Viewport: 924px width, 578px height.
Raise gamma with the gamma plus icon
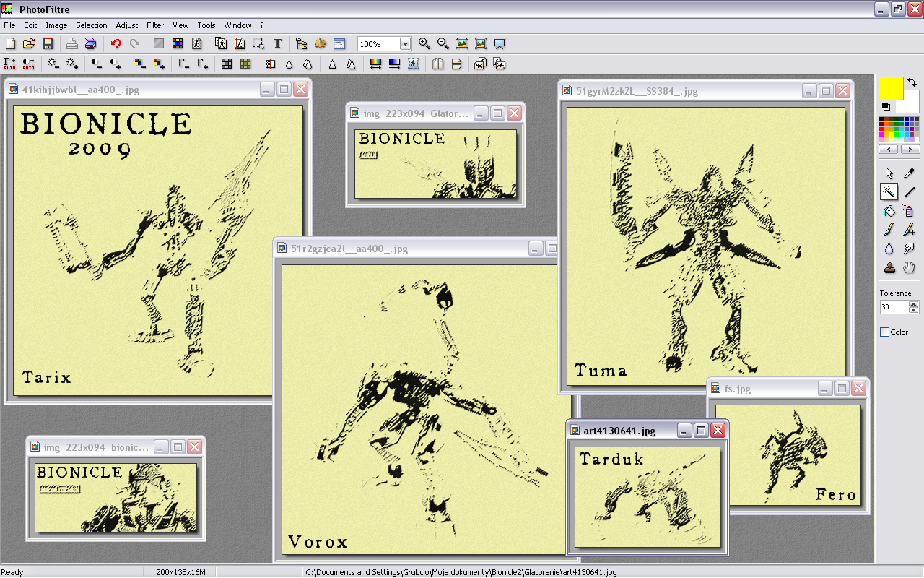(202, 64)
